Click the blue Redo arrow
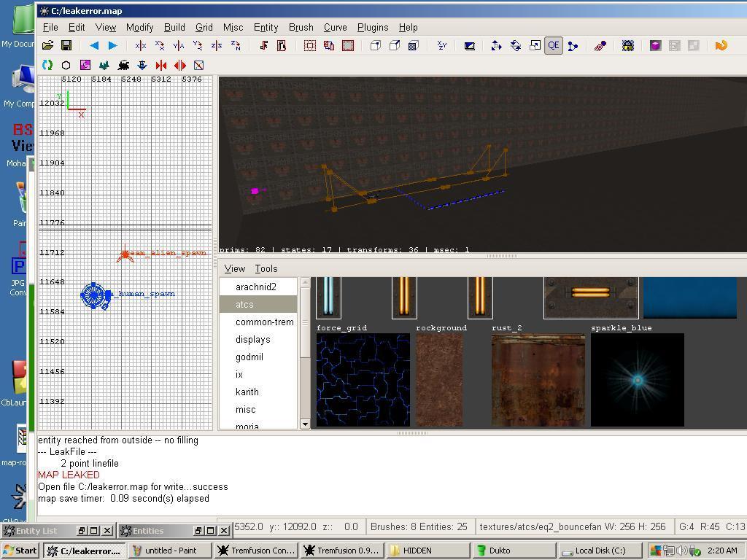Image resolution: width=747 pixels, height=560 pixels. (112, 45)
